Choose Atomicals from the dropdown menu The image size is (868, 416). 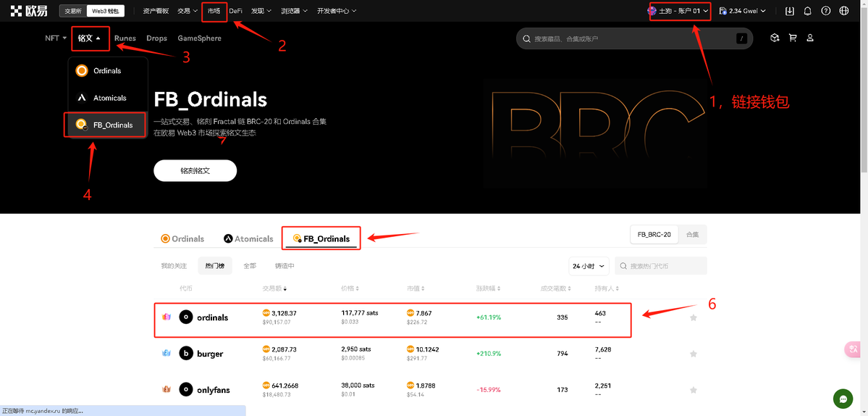tap(108, 98)
